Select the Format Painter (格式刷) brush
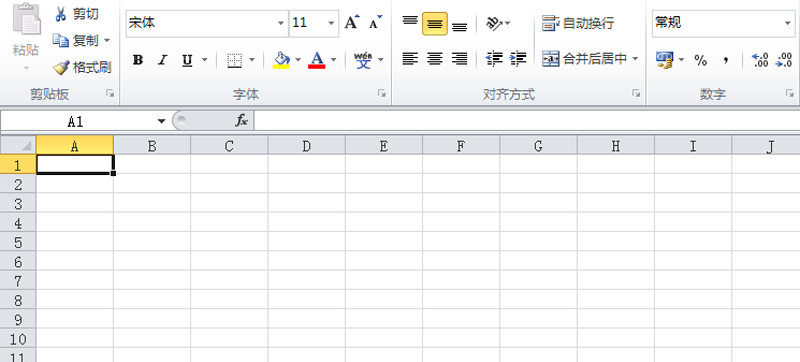This screenshot has height=362, width=800. click(x=82, y=67)
